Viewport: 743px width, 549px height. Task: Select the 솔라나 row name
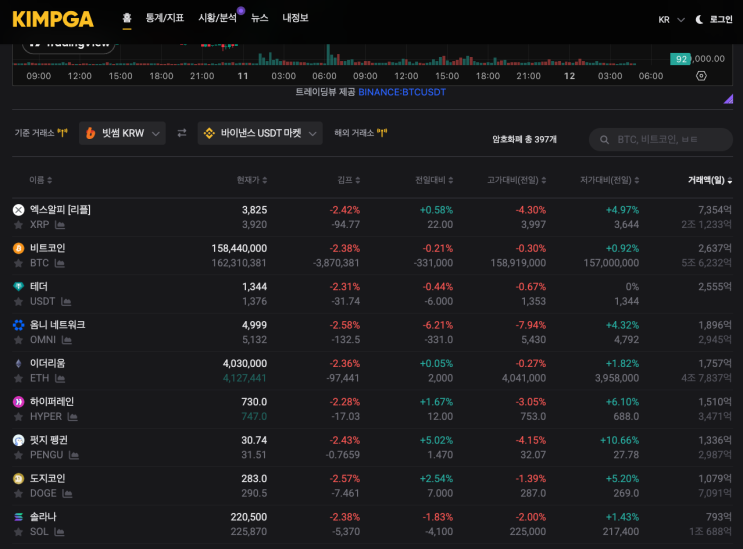43,517
